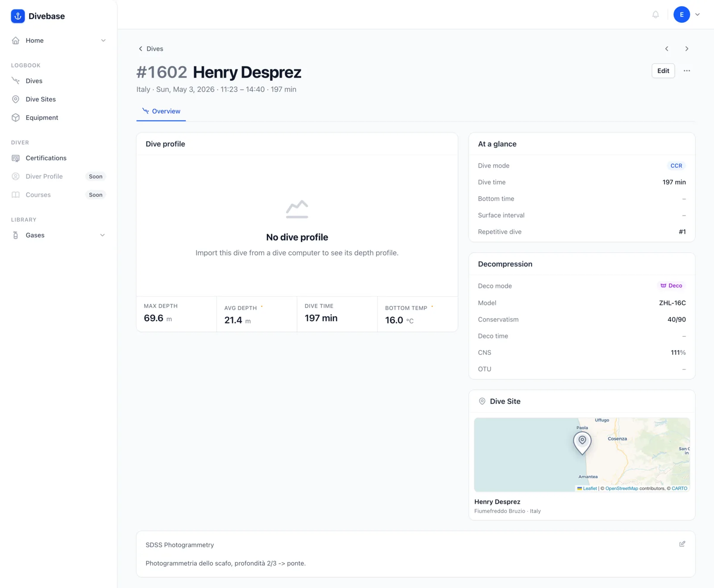Open the OpenStreetMap attribution link
Screen dimensions: 714x588
(x=622, y=489)
